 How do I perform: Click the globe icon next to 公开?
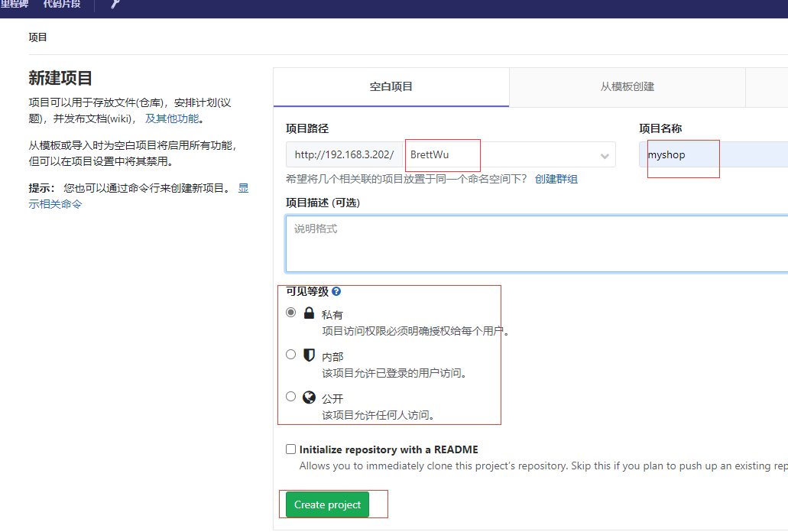click(309, 397)
